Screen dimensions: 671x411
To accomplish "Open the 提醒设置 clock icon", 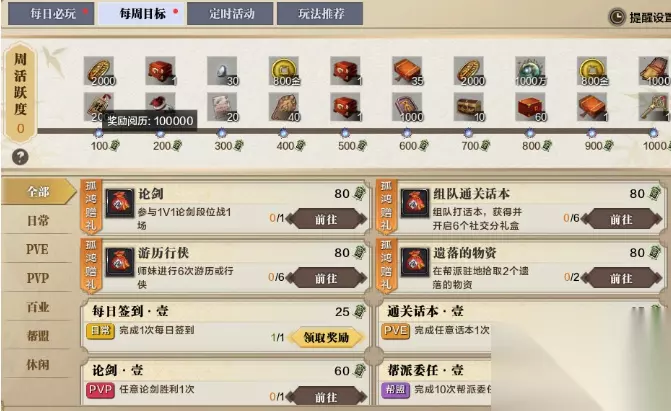I will point(617,17).
